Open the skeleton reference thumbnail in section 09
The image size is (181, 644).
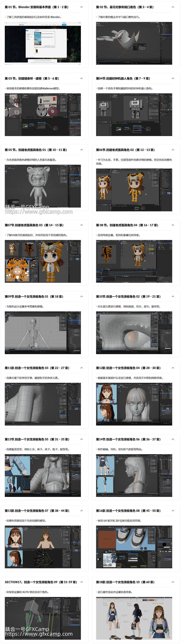[43, 333]
